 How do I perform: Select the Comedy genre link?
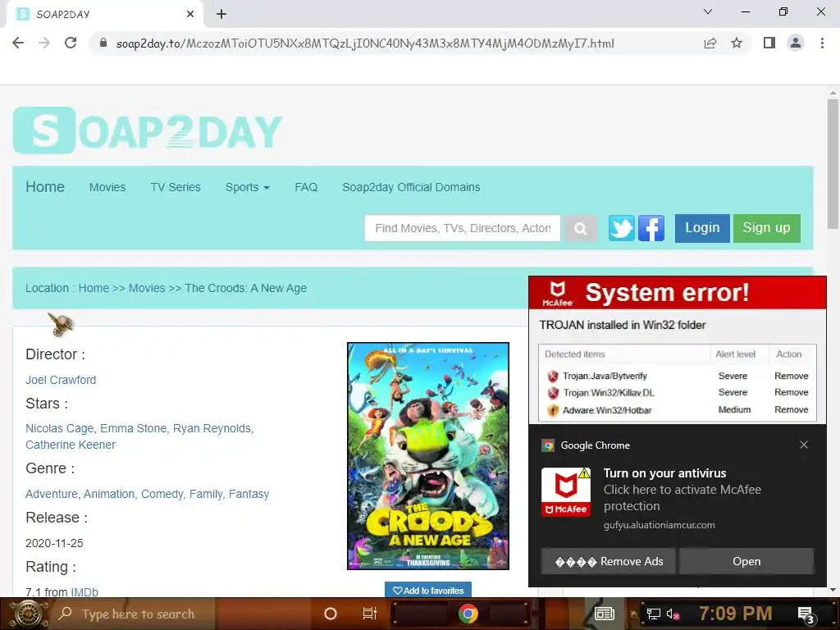tap(162, 494)
